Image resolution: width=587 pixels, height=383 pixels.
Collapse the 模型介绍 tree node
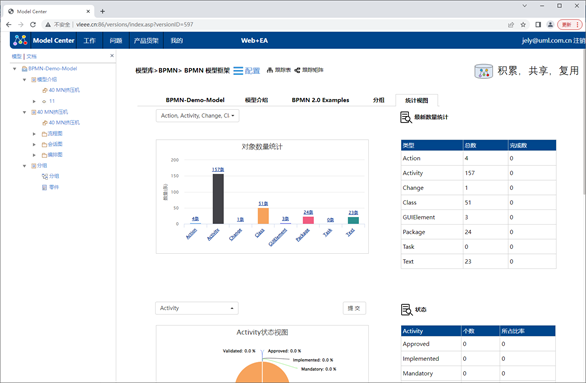tap(24, 79)
